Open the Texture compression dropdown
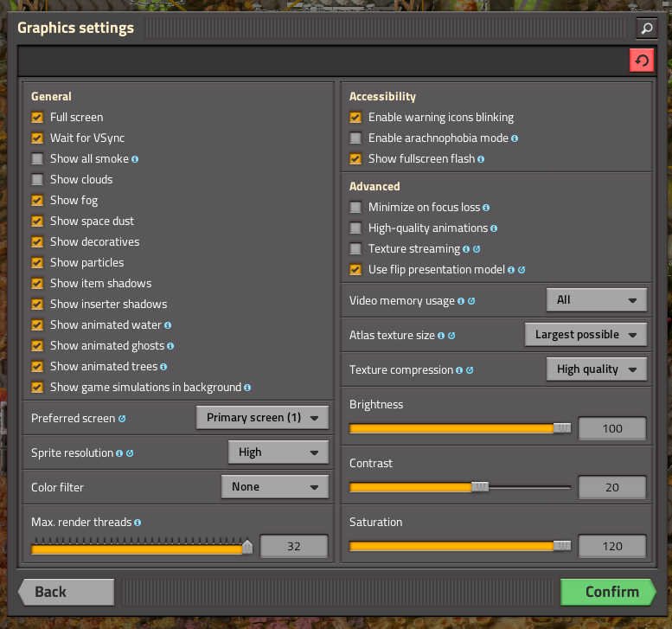The height and width of the screenshot is (629, 672). pos(596,369)
